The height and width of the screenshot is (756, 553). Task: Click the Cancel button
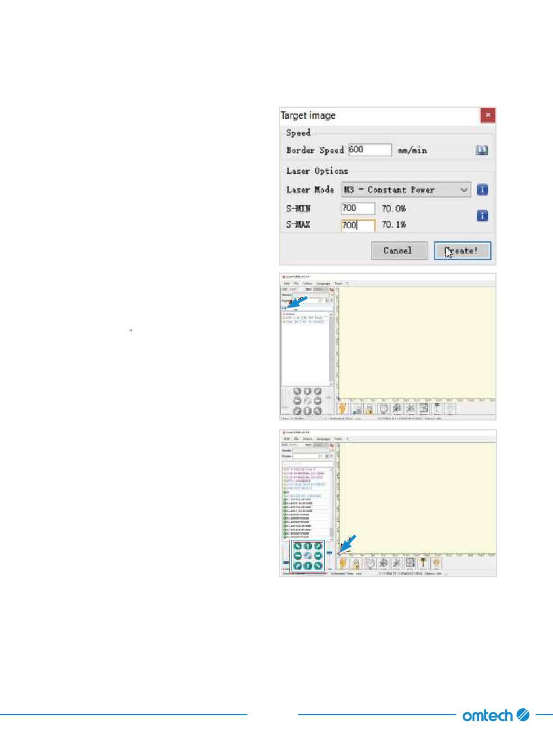point(399,250)
